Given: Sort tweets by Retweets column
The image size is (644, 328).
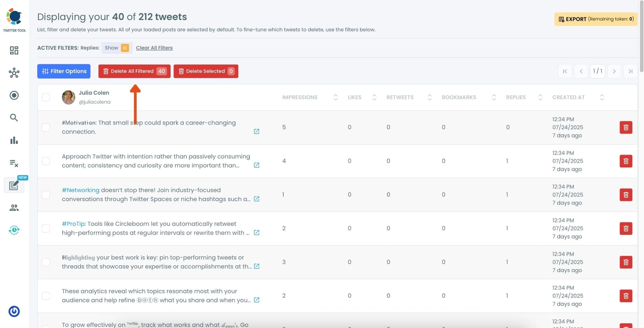Looking at the screenshot, I should [x=430, y=97].
